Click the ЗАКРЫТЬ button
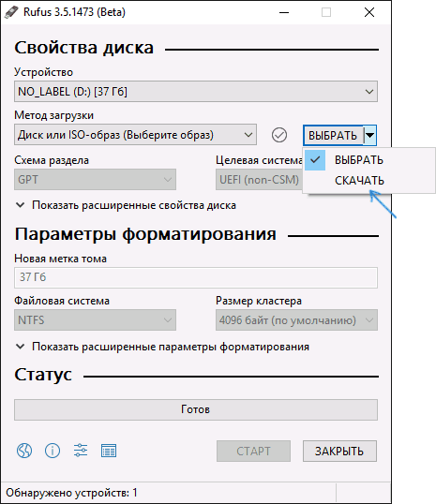The image size is (436, 504). (339, 451)
